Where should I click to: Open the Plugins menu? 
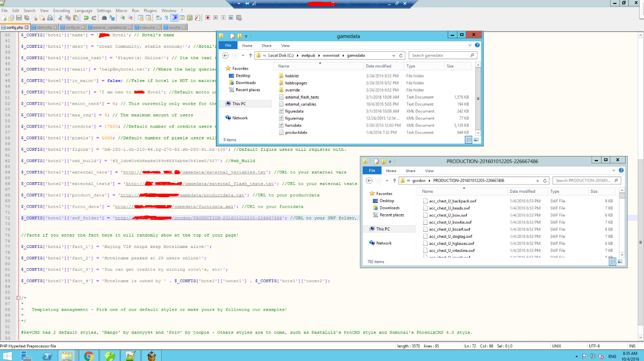click(150, 11)
